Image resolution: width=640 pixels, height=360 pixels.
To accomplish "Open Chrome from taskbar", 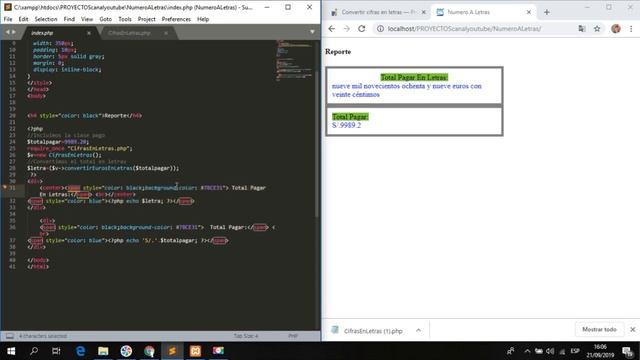I will 149,351.
